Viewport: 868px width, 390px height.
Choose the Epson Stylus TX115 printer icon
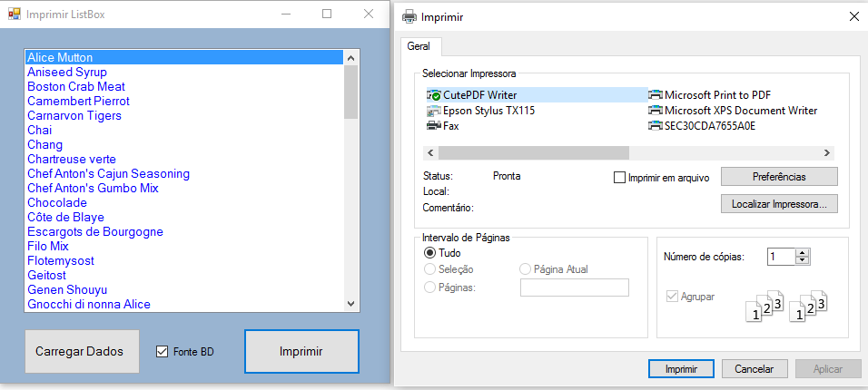tap(433, 111)
